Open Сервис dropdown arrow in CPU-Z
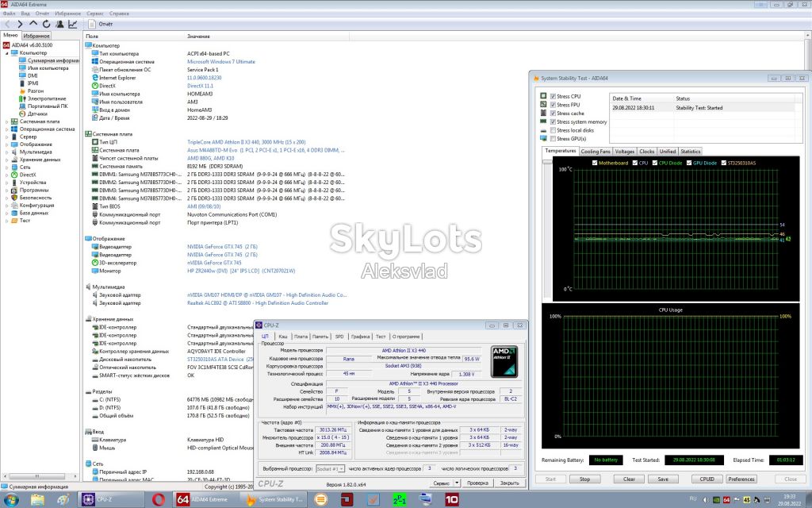This screenshot has width=812, height=508. tap(457, 483)
